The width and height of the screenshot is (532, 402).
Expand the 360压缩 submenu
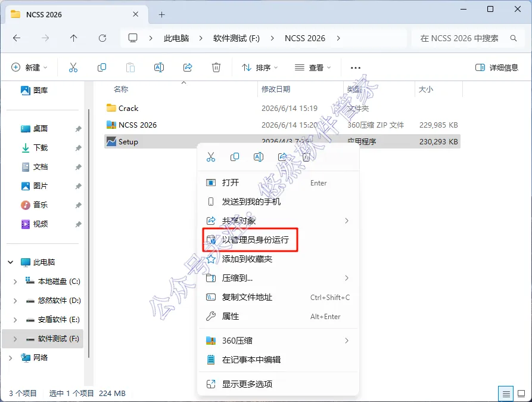pyautogui.click(x=346, y=341)
